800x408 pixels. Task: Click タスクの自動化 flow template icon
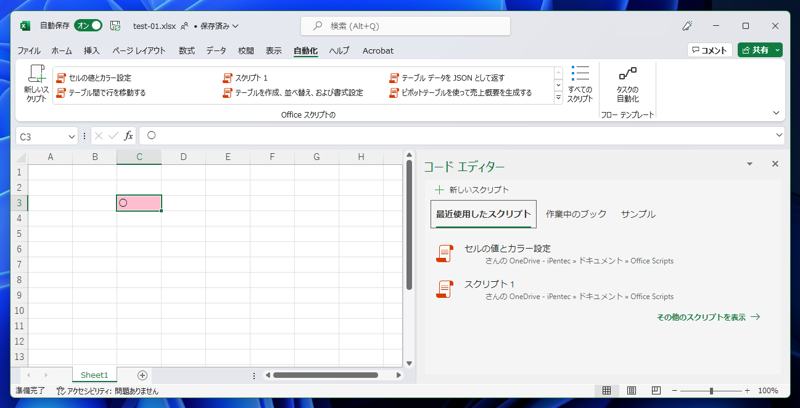coord(627,84)
